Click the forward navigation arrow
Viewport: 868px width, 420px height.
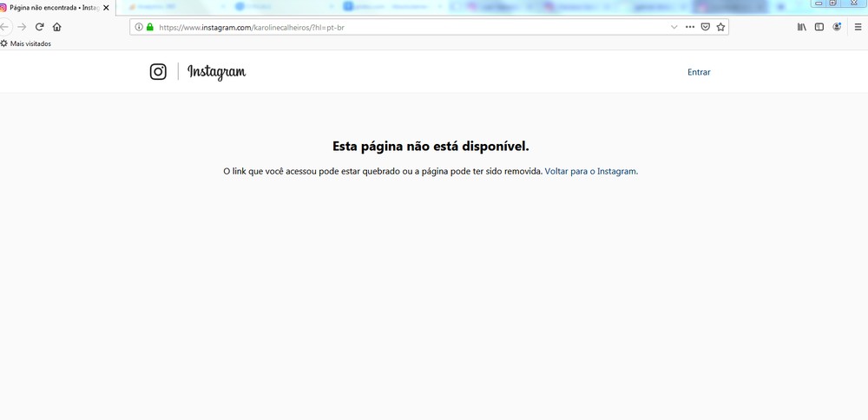click(x=23, y=27)
